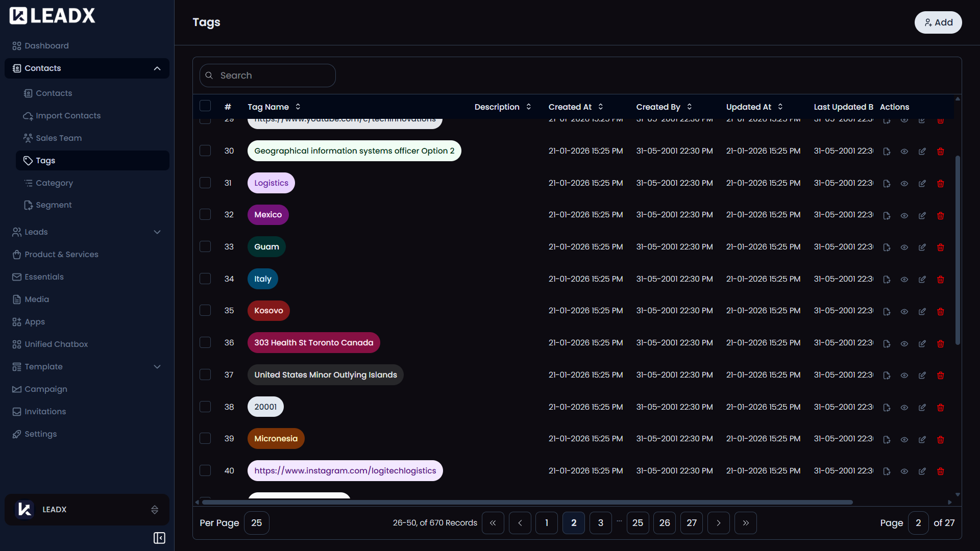Click the Add button
The height and width of the screenshot is (551, 980).
[x=938, y=22]
